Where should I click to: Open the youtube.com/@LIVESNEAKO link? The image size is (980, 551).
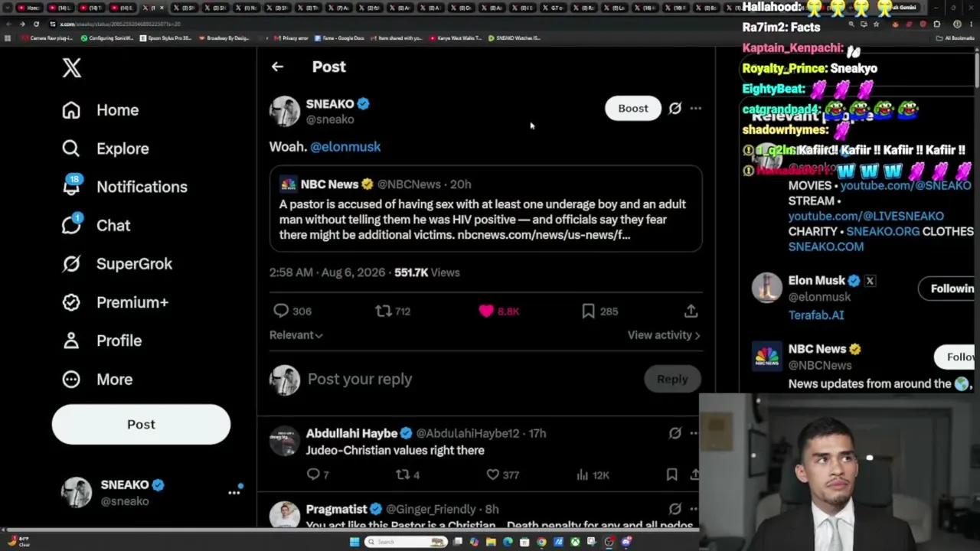tap(866, 217)
